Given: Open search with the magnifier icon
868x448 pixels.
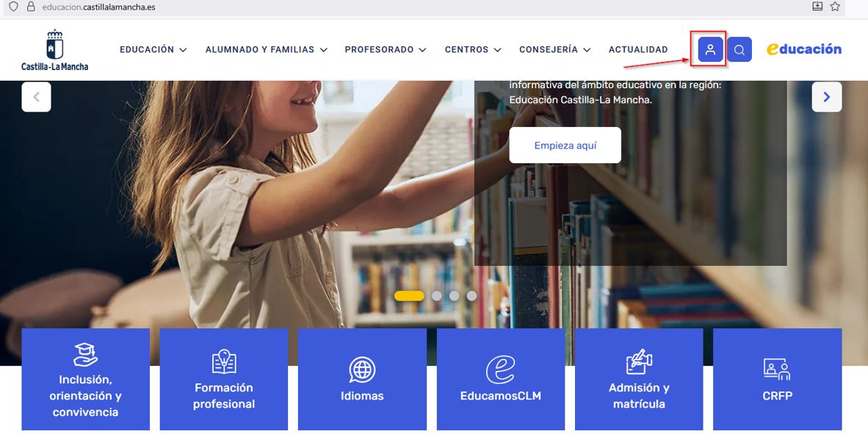Looking at the screenshot, I should click(739, 49).
